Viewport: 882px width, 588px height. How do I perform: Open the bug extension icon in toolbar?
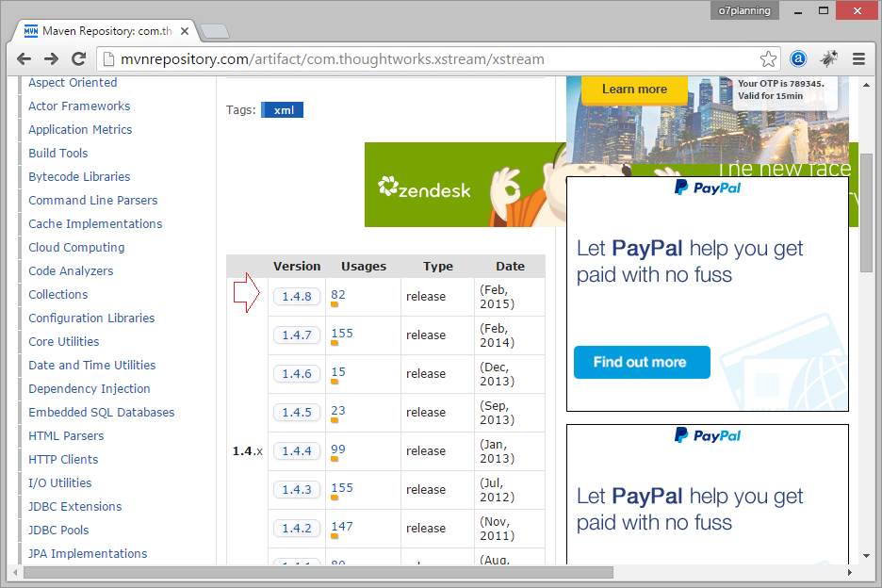828,58
